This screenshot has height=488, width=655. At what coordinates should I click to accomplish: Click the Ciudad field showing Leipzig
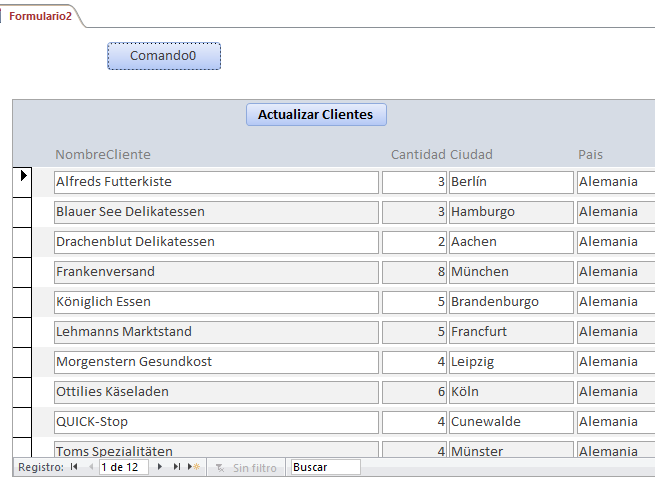(511, 362)
